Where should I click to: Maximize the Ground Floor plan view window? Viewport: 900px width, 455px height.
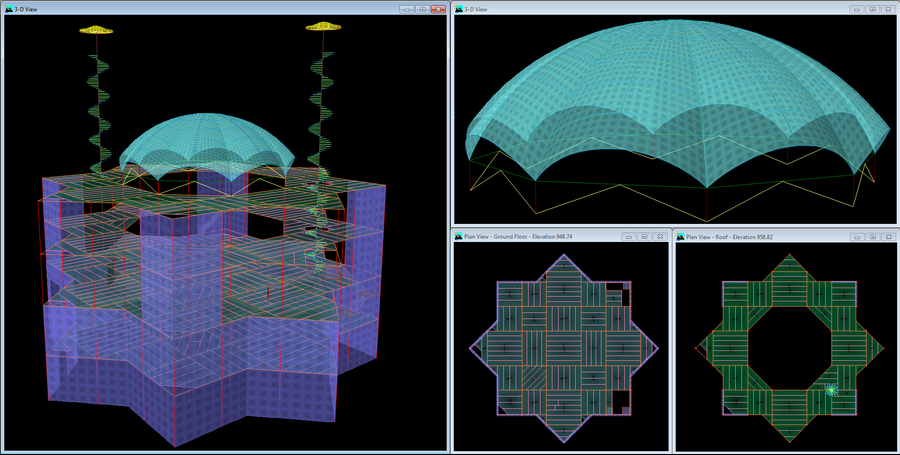(644, 237)
